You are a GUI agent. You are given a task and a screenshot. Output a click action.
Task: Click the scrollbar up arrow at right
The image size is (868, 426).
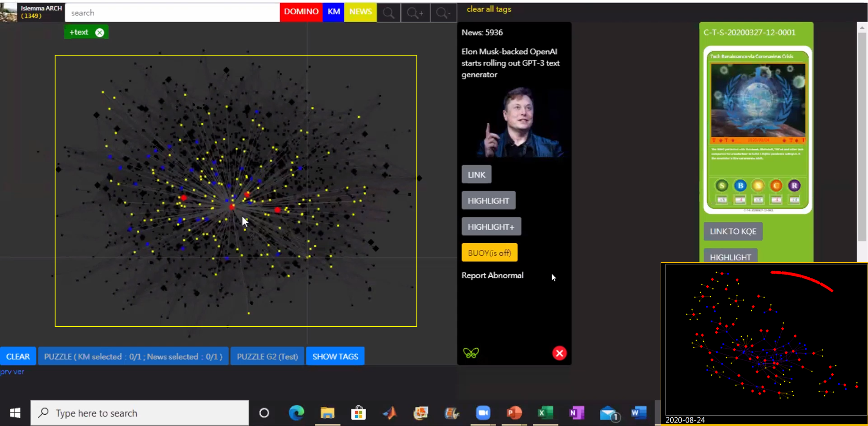pos(862,28)
